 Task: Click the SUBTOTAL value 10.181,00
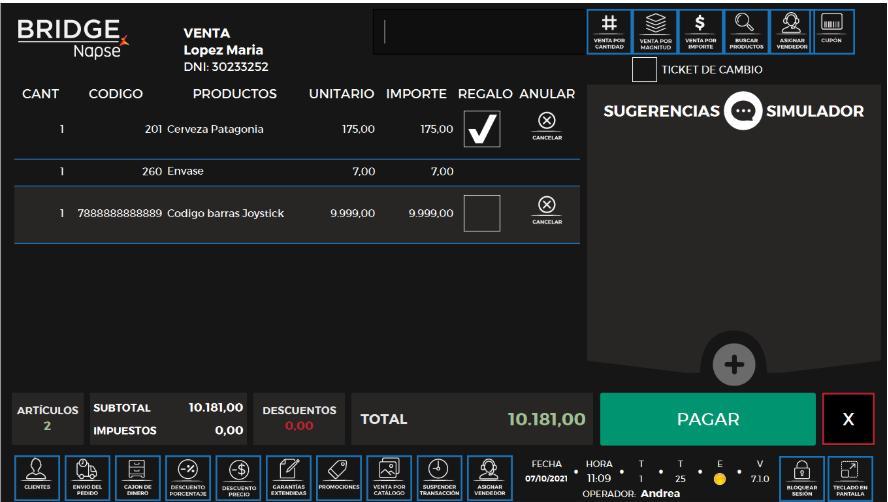coord(216,407)
